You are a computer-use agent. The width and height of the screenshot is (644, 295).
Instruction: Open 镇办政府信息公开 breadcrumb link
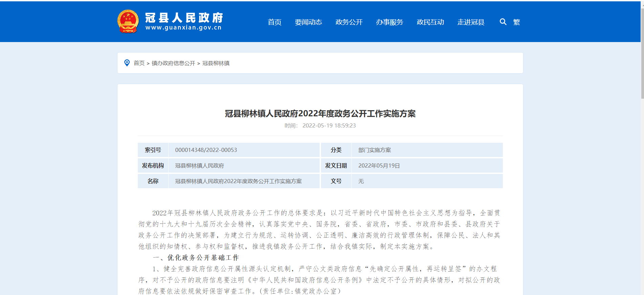pos(173,63)
